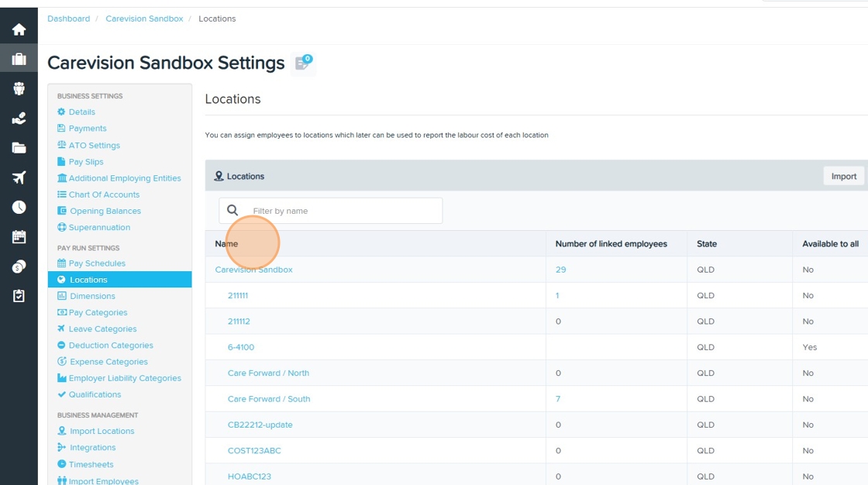Go to Dashboard breadcrumb

69,19
